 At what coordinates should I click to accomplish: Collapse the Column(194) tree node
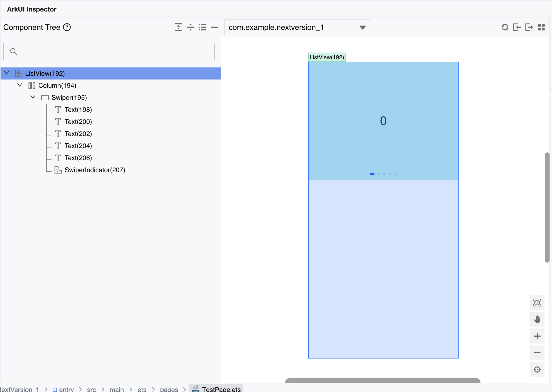click(x=20, y=85)
